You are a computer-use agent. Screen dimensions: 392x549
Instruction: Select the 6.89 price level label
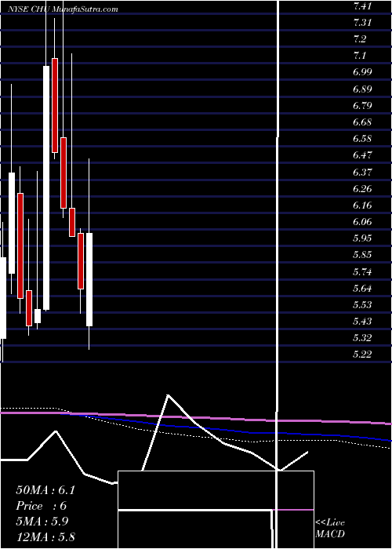coord(362,89)
